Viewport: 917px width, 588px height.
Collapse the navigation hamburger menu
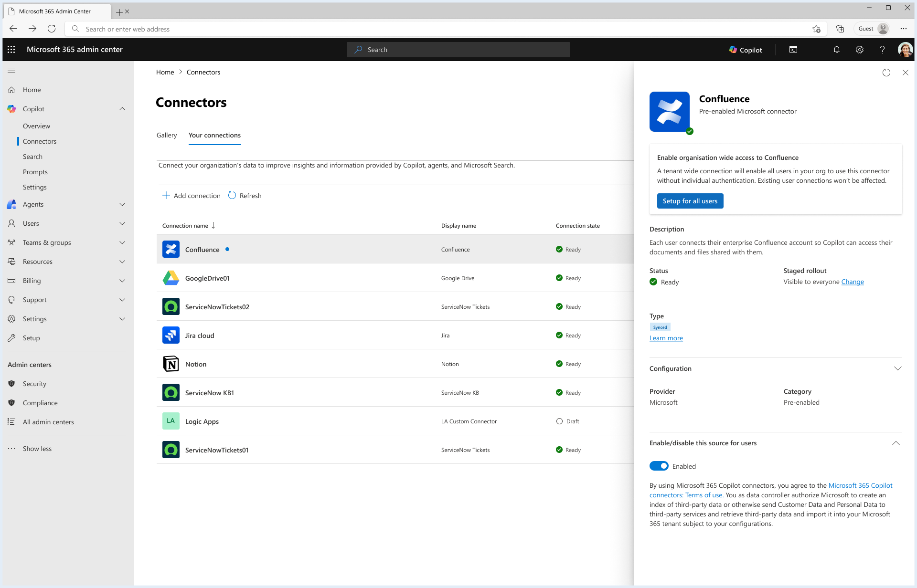12,71
